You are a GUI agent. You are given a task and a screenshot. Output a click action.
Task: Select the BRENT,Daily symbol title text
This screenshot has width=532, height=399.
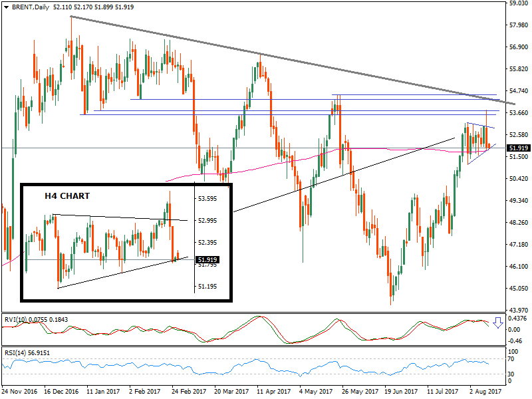coord(30,7)
